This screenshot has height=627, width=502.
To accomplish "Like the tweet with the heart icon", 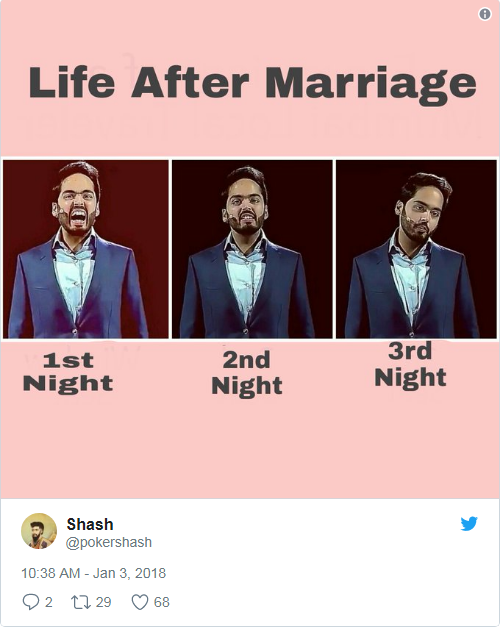I will 140,602.
